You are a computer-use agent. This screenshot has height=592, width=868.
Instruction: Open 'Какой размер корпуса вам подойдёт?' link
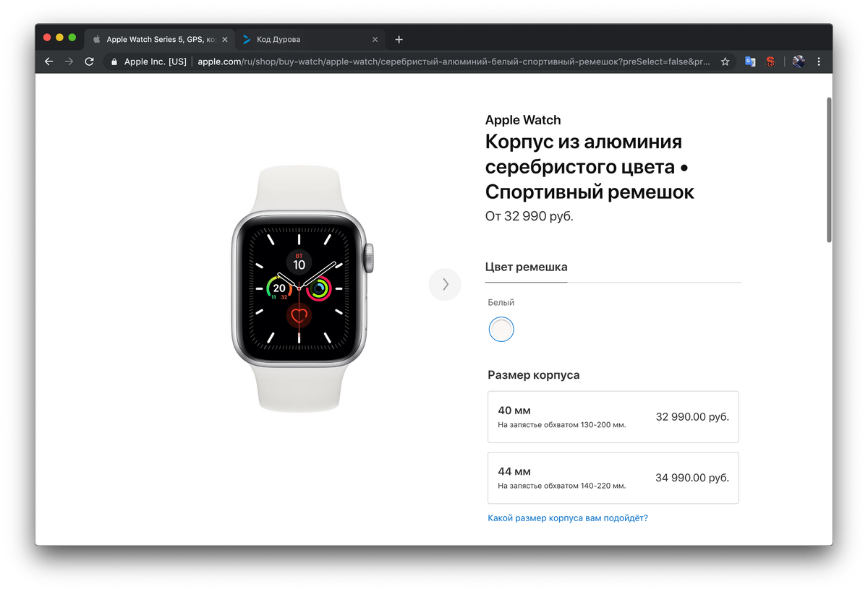tap(568, 518)
